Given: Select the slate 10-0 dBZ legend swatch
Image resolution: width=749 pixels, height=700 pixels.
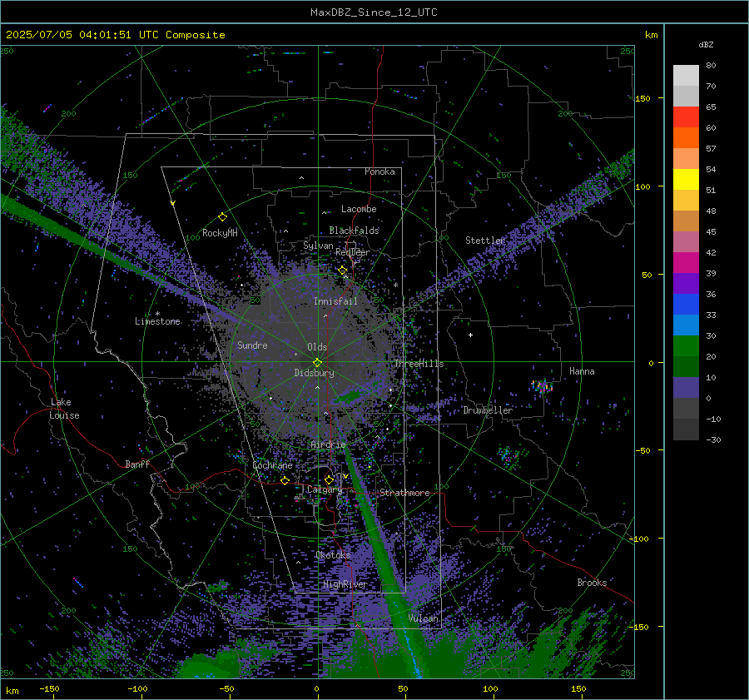Looking at the screenshot, I should click(x=686, y=388).
